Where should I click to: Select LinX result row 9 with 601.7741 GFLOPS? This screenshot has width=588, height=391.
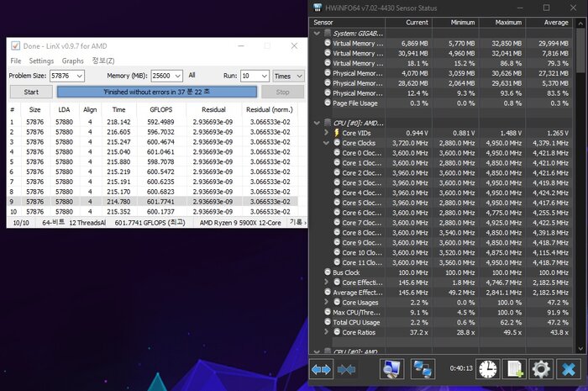tap(152, 202)
